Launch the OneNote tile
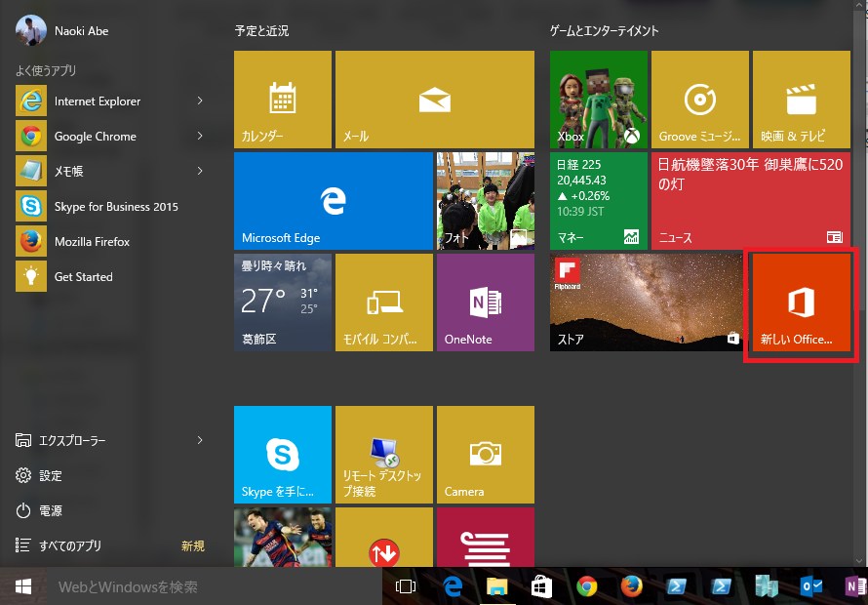868x605 pixels. pos(486,302)
